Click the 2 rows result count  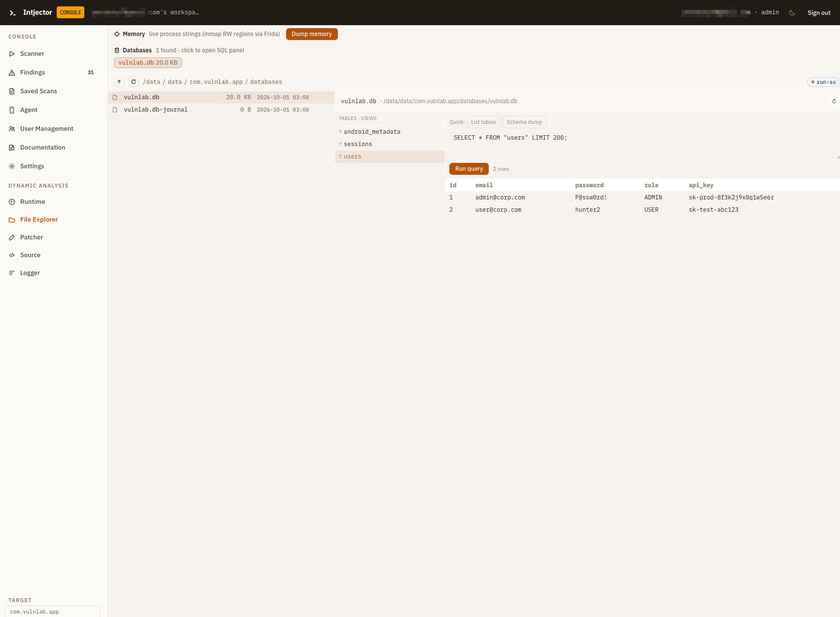(501, 169)
